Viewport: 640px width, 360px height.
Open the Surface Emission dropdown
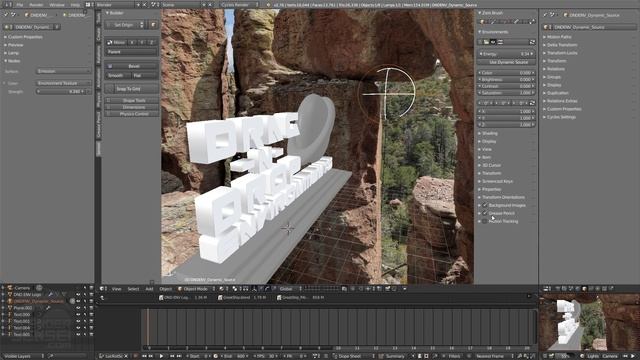coord(63,71)
